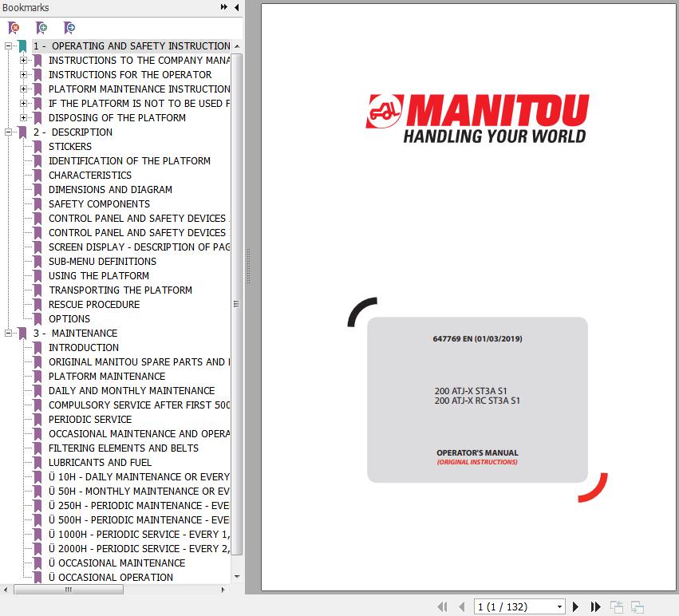Select the Platform Maintenance bookmark
679x616 pixels.
pos(107,376)
